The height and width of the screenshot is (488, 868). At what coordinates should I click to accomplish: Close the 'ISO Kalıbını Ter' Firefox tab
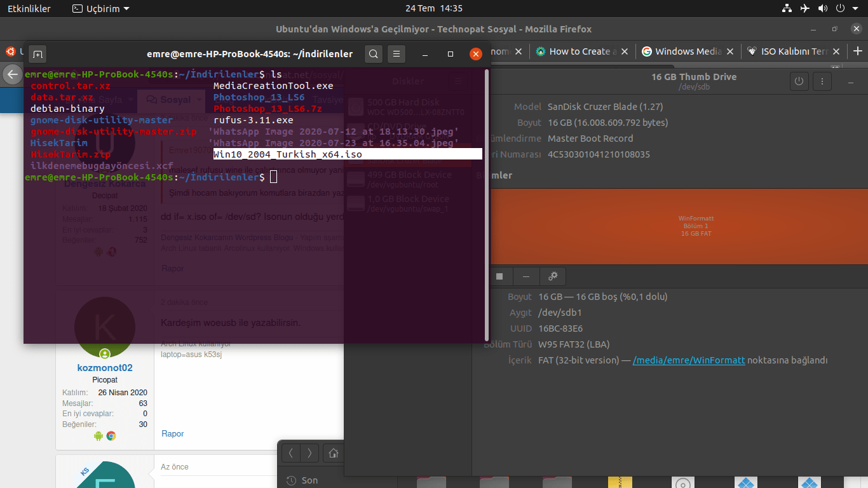point(836,51)
